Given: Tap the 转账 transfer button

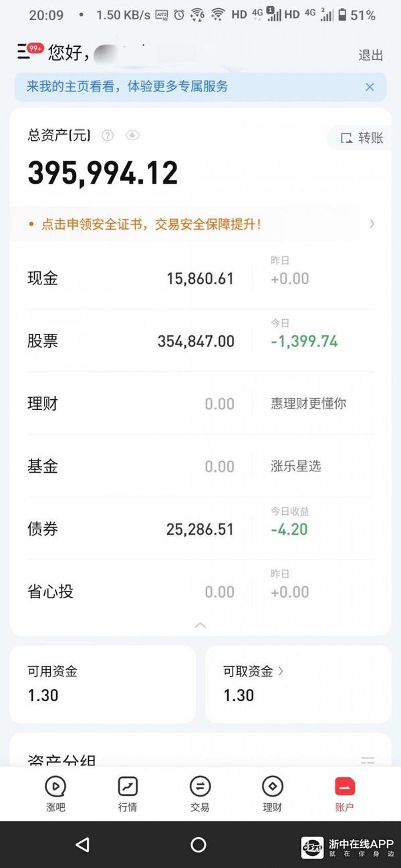Looking at the screenshot, I should [x=362, y=138].
